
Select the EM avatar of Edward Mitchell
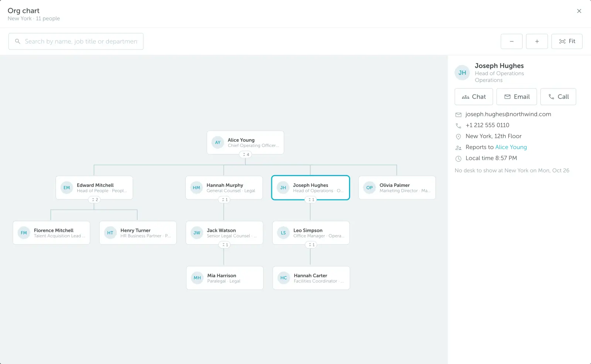67,188
